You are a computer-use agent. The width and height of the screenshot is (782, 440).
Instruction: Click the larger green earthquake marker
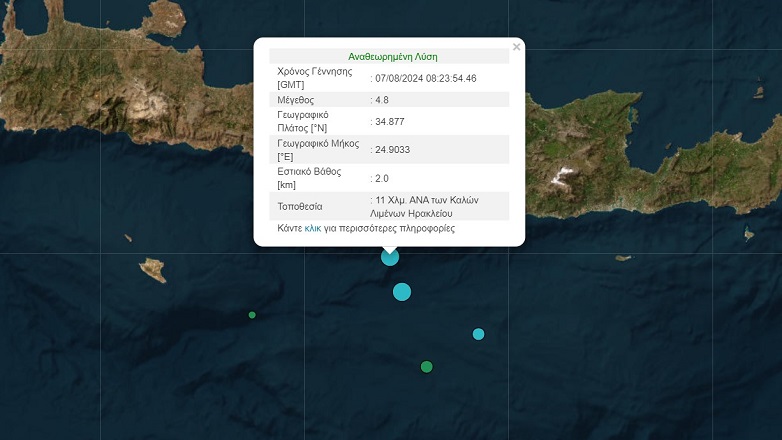[427, 367]
